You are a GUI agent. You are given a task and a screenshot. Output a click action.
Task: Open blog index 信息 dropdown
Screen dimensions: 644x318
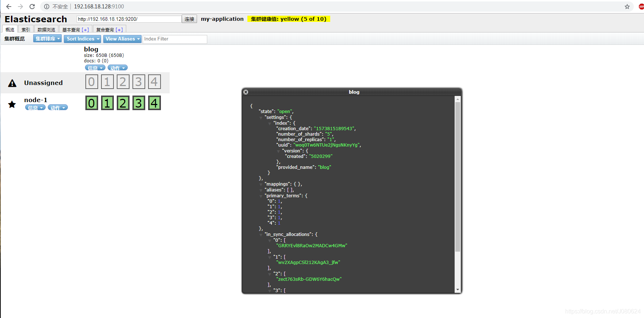[95, 68]
